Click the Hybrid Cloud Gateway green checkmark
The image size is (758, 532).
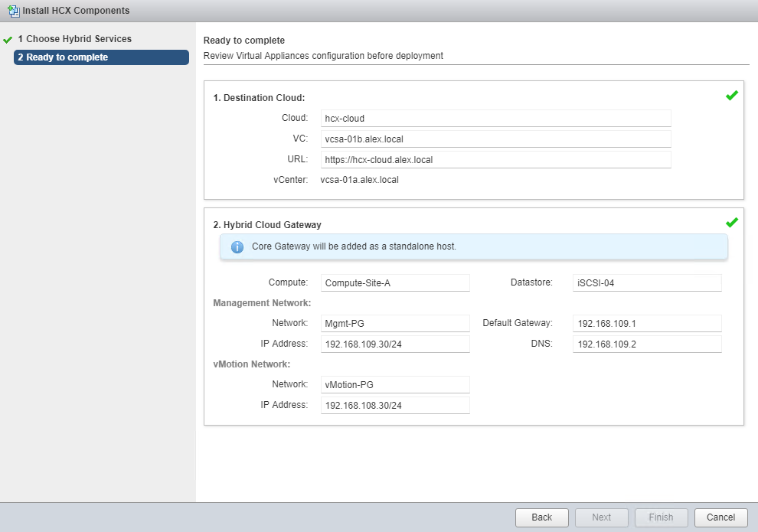point(731,223)
